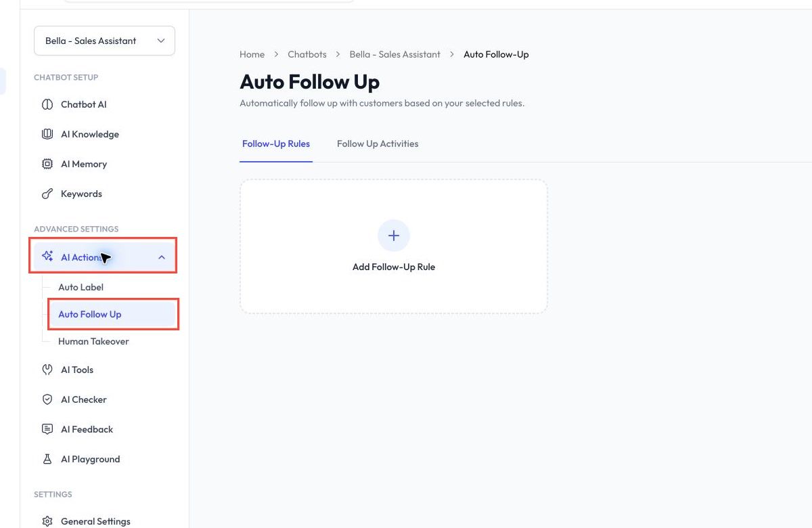812x528 pixels.
Task: Switch to the Follow Up Activities tab
Action: coord(378,144)
